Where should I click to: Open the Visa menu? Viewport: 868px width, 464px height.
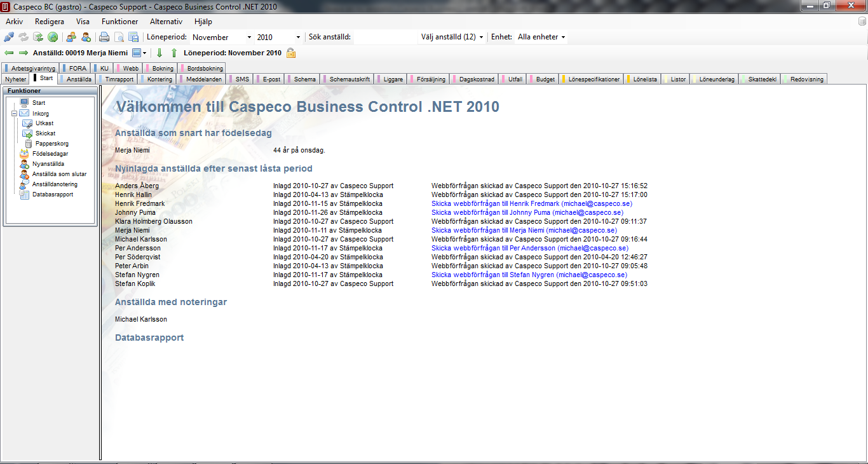(x=83, y=22)
